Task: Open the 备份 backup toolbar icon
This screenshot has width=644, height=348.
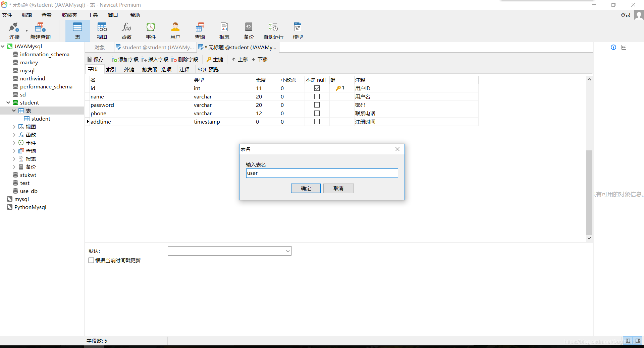Action: 249,31
